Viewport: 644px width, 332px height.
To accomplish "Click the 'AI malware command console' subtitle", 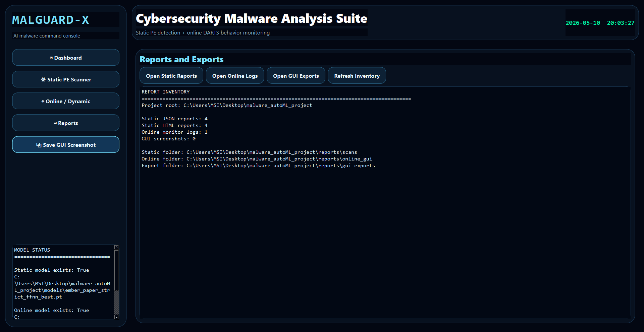I will pos(47,36).
